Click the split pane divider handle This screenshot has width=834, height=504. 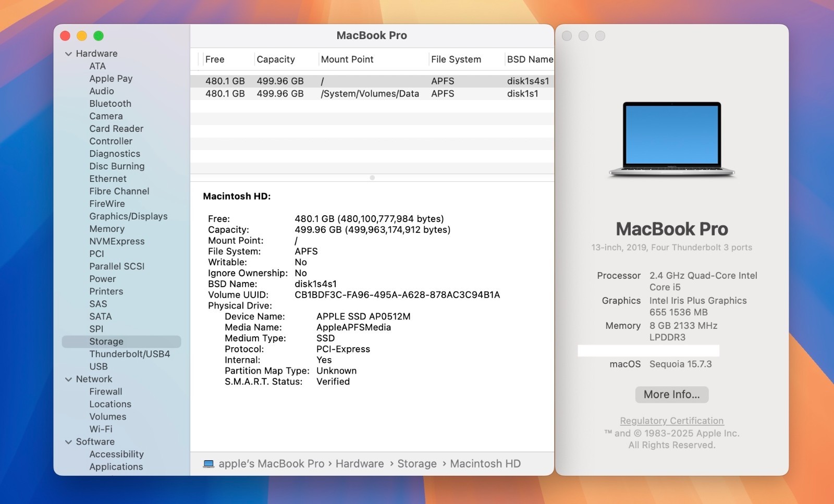click(372, 178)
